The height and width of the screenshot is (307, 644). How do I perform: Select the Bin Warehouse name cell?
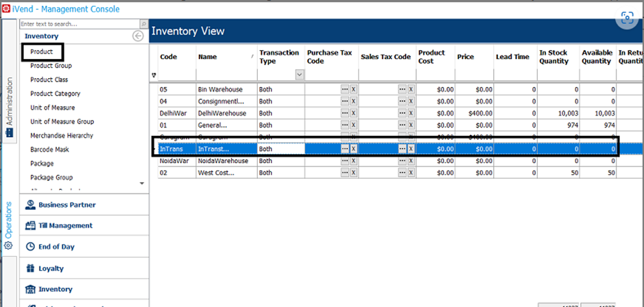click(x=227, y=90)
